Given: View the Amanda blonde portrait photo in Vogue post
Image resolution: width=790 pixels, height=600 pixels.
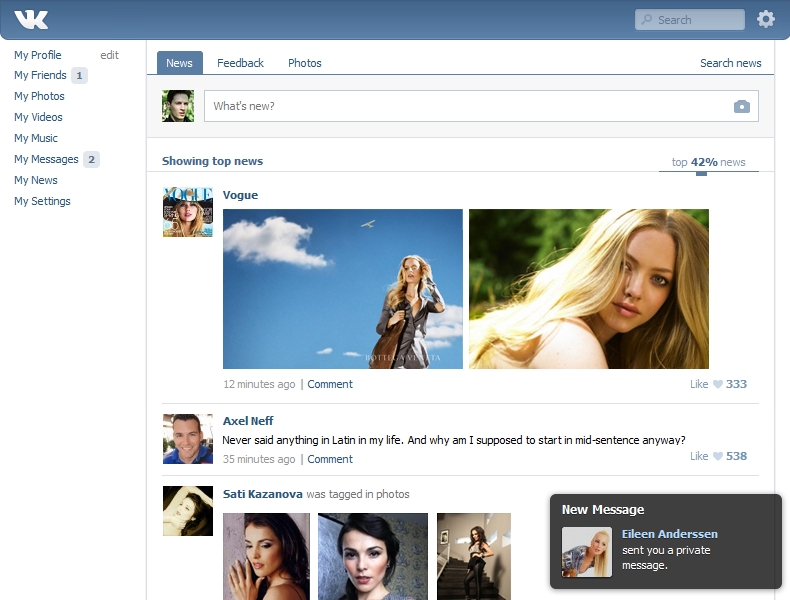Looking at the screenshot, I should [x=588, y=289].
